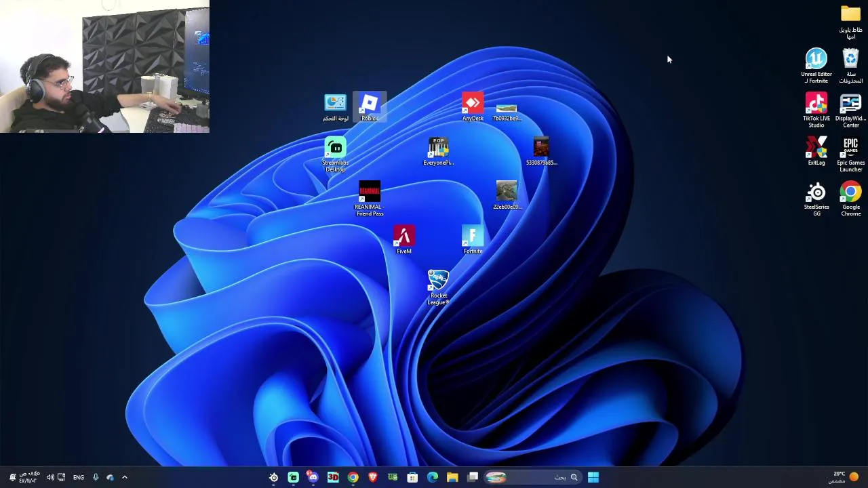Open Brave browser from taskbar

click(x=373, y=477)
